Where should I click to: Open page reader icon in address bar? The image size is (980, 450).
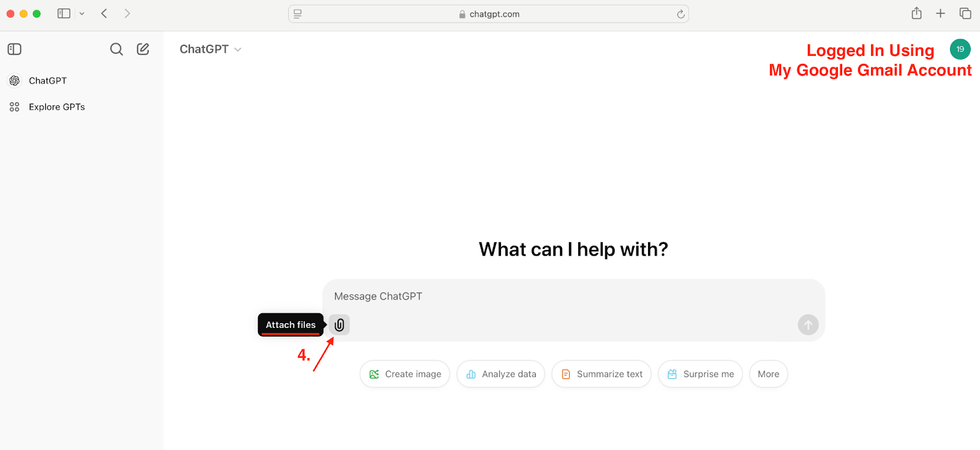tap(298, 14)
